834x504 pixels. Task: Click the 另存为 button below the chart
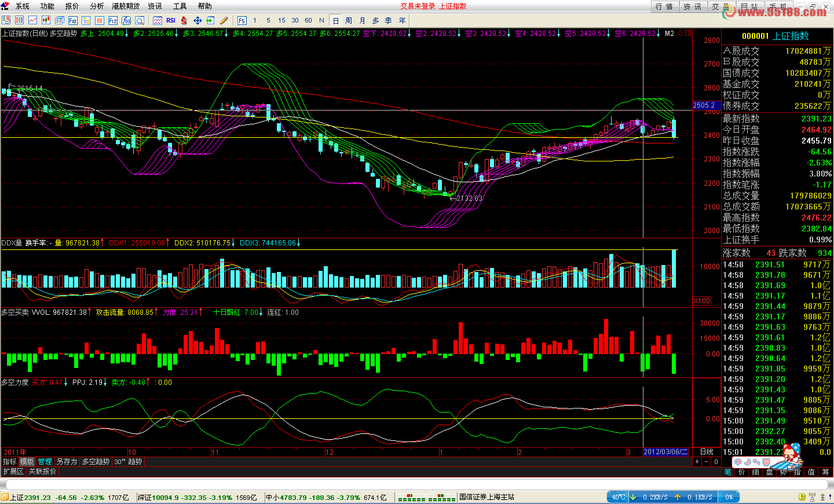point(67,462)
